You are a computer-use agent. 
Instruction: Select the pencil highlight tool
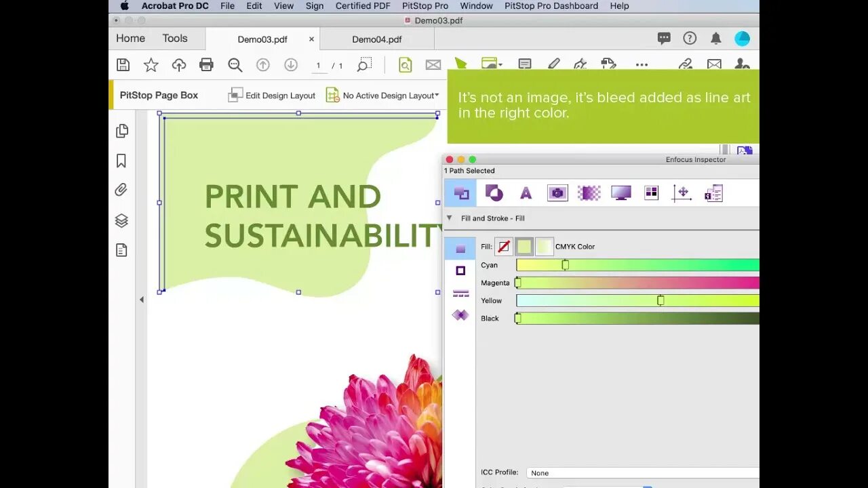(x=553, y=64)
